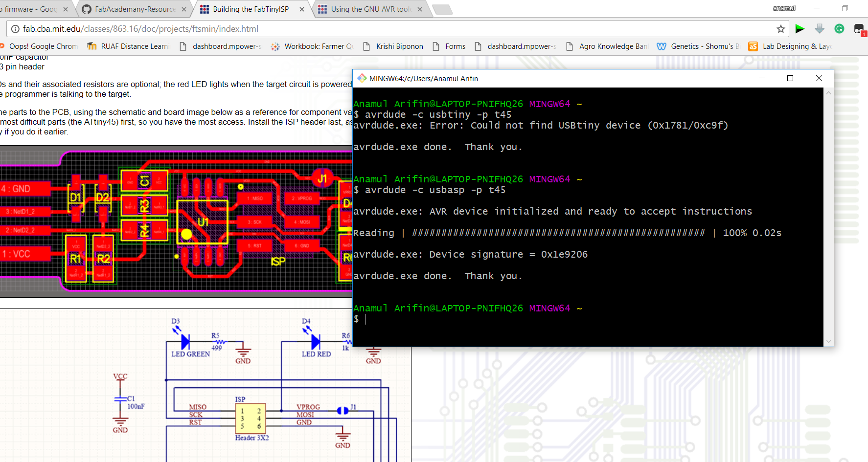Click the gray download arrow extension icon
This screenshot has height=462, width=868.
click(x=820, y=29)
